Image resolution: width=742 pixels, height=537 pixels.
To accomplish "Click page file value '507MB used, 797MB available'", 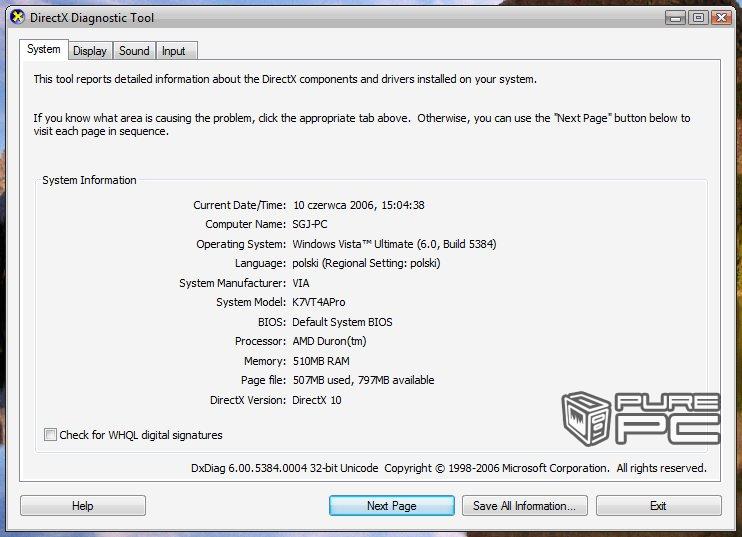I will click(363, 380).
